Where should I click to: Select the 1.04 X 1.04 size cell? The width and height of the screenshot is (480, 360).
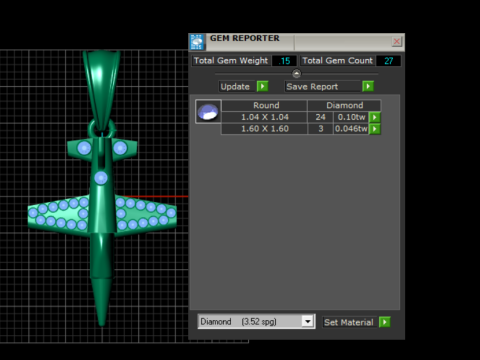265,117
